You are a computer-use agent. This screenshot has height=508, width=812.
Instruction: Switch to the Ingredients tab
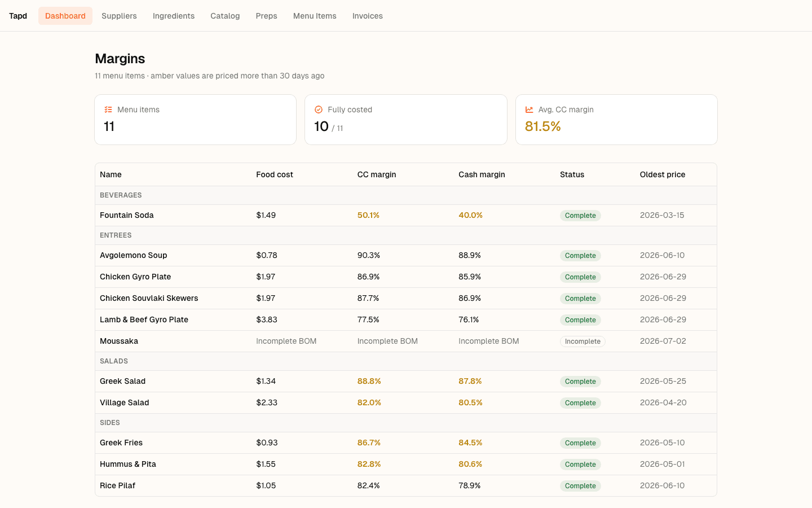click(174, 16)
